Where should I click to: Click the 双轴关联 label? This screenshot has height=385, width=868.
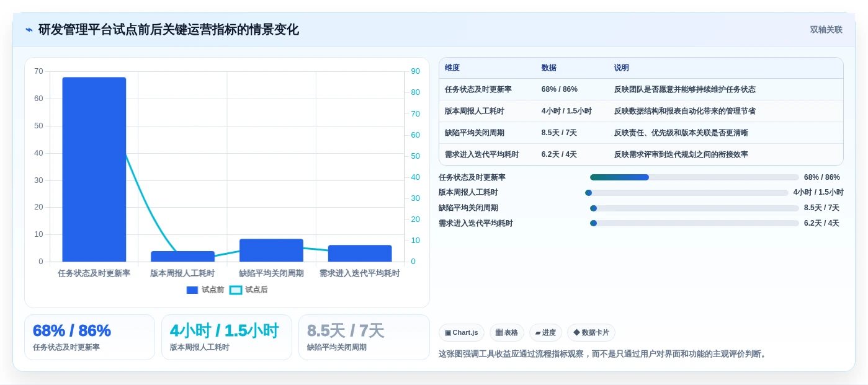point(826,30)
